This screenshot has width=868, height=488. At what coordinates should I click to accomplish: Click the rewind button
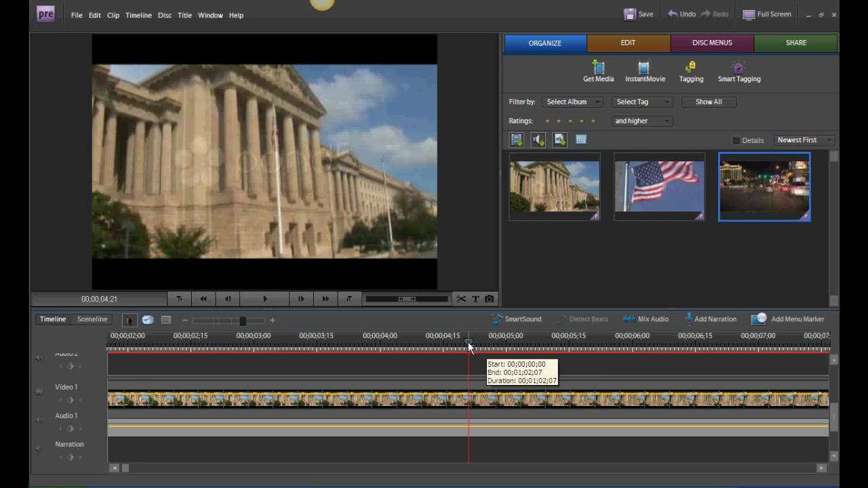(203, 299)
